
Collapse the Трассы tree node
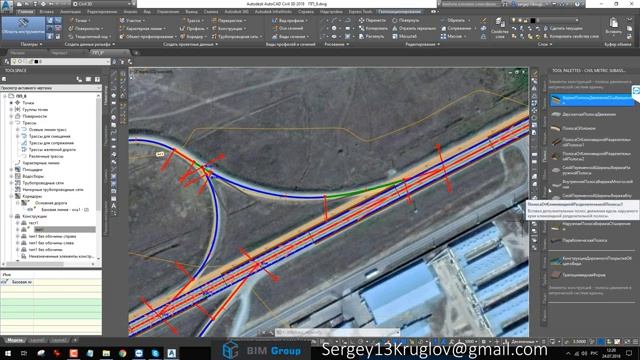11,123
